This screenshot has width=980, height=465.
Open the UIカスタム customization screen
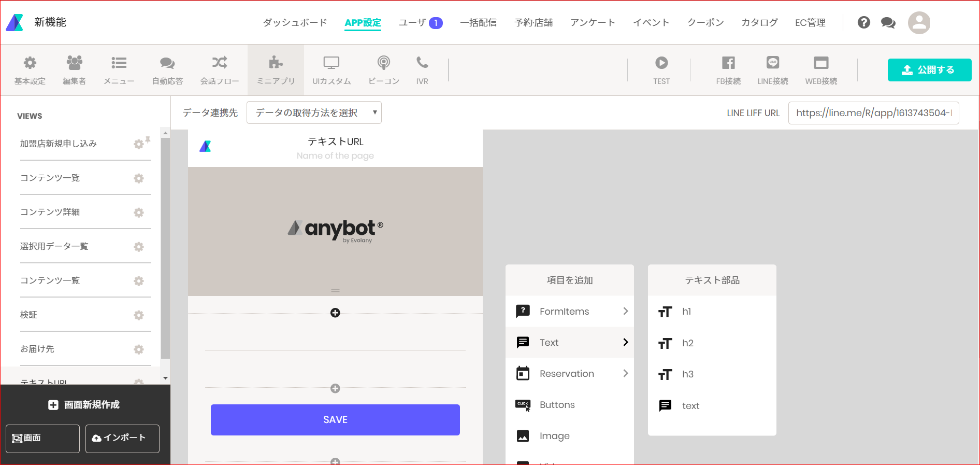click(x=332, y=70)
